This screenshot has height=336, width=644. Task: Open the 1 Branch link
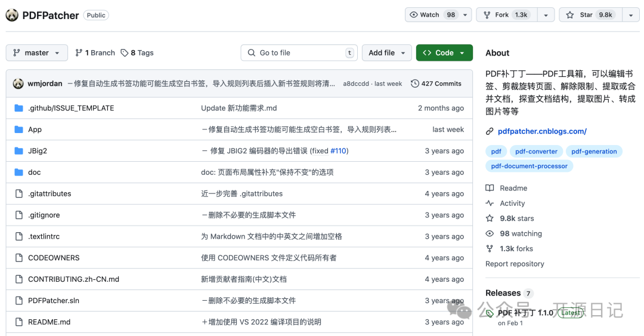pos(95,53)
